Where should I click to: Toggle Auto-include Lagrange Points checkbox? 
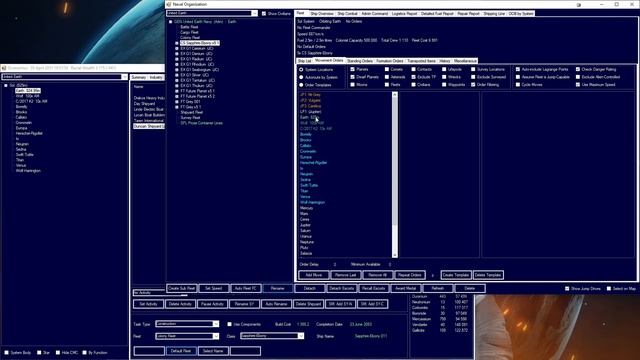pyautogui.click(x=518, y=69)
